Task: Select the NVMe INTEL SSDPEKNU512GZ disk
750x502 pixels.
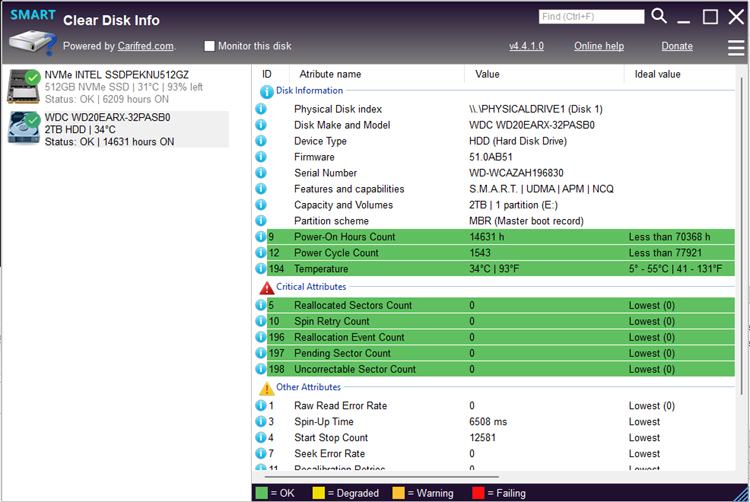Action: tap(117, 86)
